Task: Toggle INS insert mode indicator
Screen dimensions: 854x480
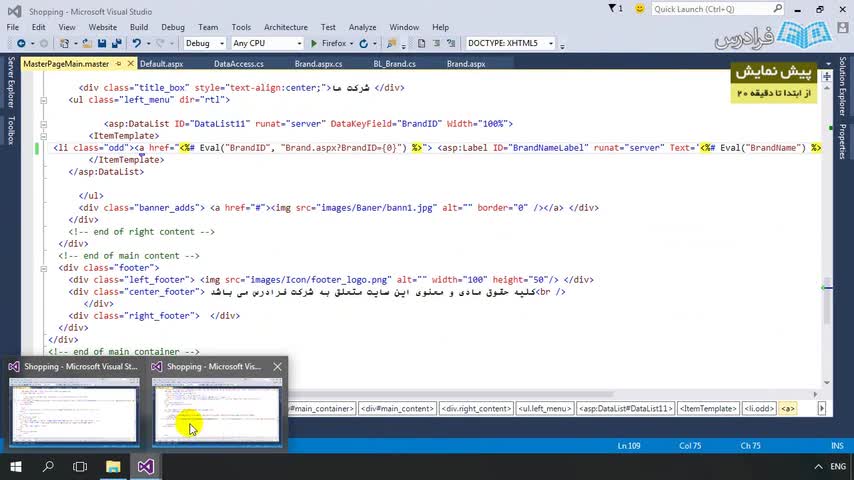Action: pos(837,446)
